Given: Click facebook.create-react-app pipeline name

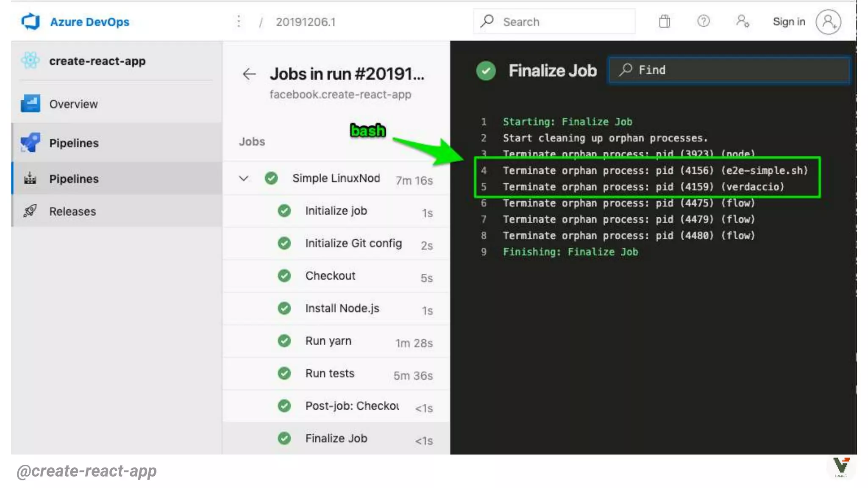Looking at the screenshot, I should [x=340, y=94].
